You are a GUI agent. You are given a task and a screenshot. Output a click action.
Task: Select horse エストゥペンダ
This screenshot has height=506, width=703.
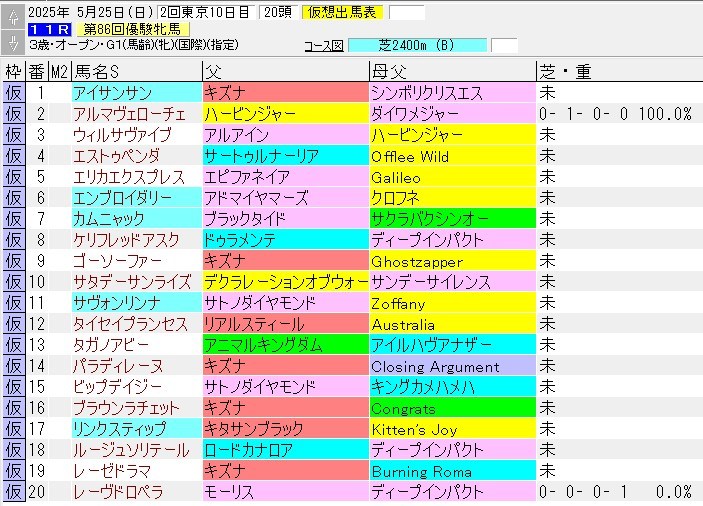[x=137, y=156]
